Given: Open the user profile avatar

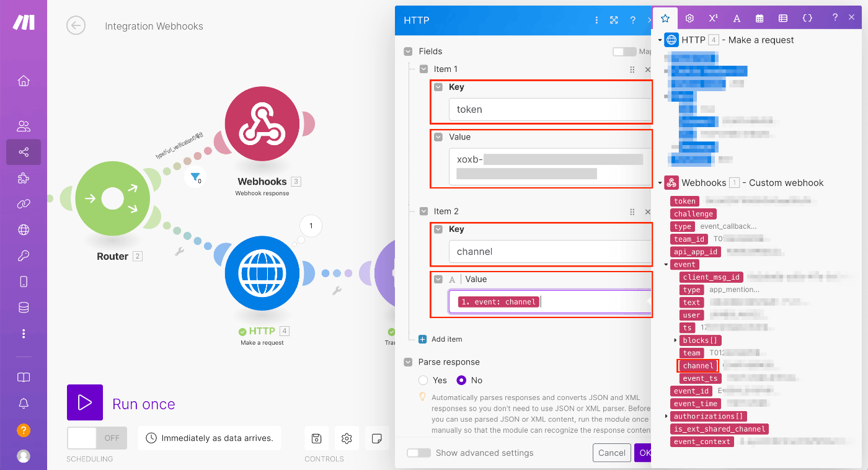Looking at the screenshot, I should click(x=24, y=456).
